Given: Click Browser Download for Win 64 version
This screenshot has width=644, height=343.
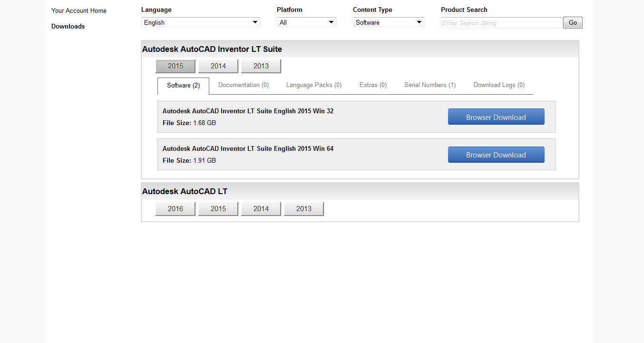Looking at the screenshot, I should [496, 155].
